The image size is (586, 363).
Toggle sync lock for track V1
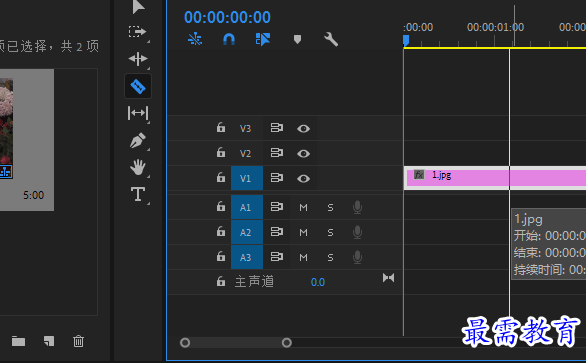point(277,178)
